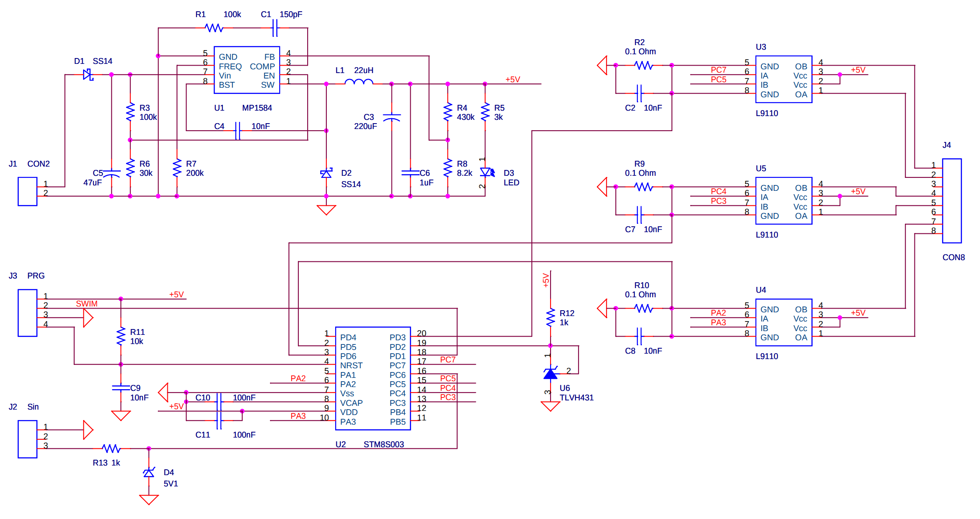
Task: Click the SWIM net label
Action: 86,304
